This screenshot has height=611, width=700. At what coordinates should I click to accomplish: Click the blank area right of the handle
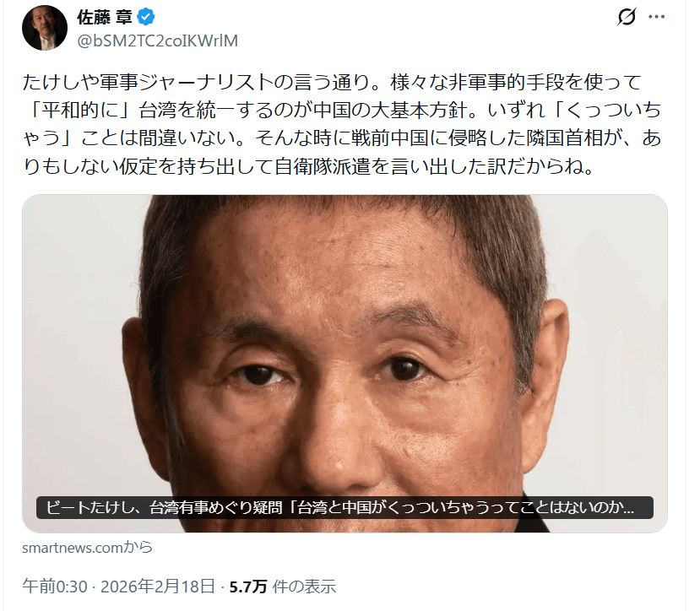424,41
